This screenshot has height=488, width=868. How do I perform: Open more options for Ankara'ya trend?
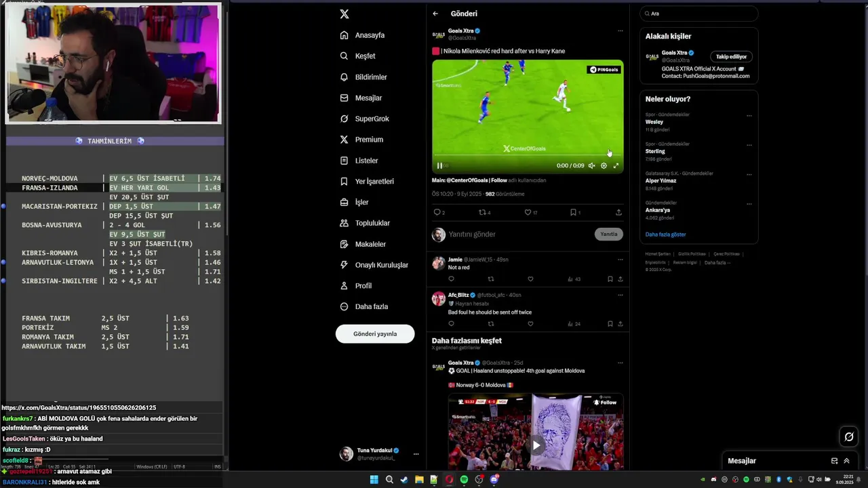pyautogui.click(x=749, y=204)
